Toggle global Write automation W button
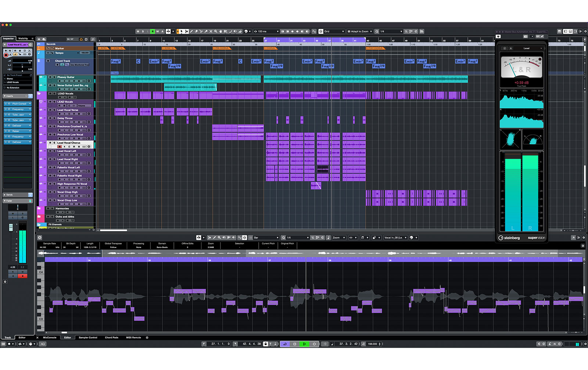The width and height of the screenshot is (588, 370). pos(157,31)
